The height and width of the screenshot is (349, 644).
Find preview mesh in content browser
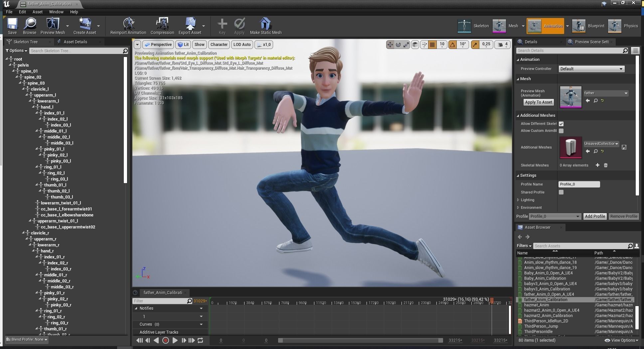pos(595,101)
